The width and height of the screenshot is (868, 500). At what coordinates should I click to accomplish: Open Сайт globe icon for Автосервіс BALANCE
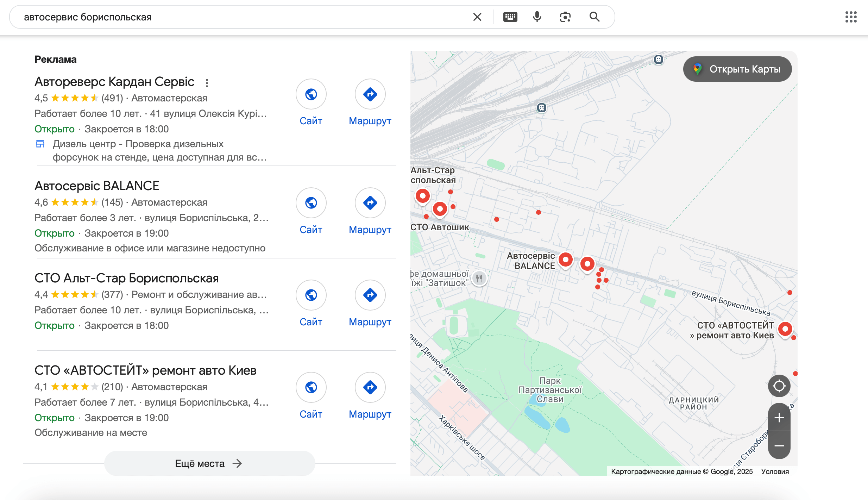311,203
